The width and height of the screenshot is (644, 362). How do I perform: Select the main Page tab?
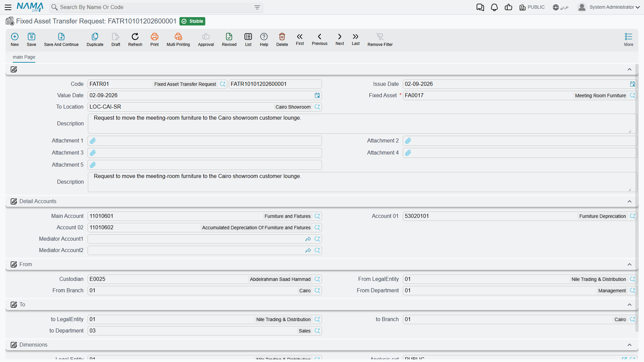pos(24,57)
